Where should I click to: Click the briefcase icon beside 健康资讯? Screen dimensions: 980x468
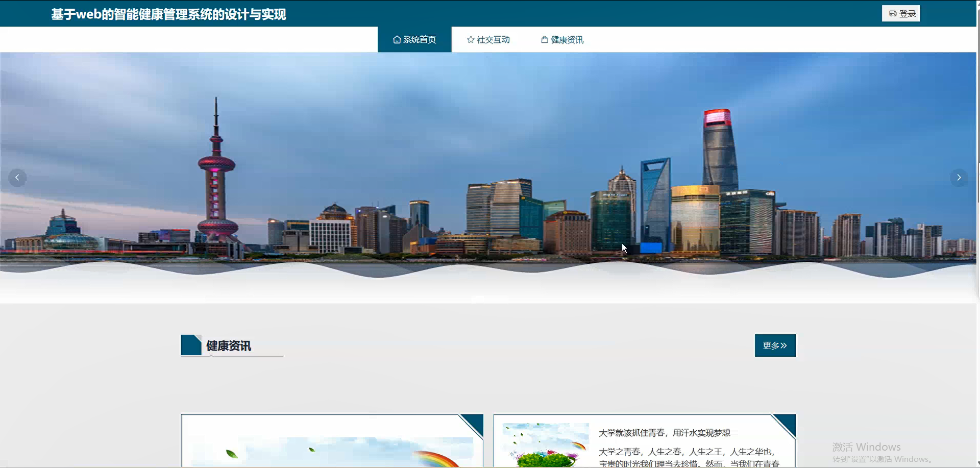click(x=544, y=39)
